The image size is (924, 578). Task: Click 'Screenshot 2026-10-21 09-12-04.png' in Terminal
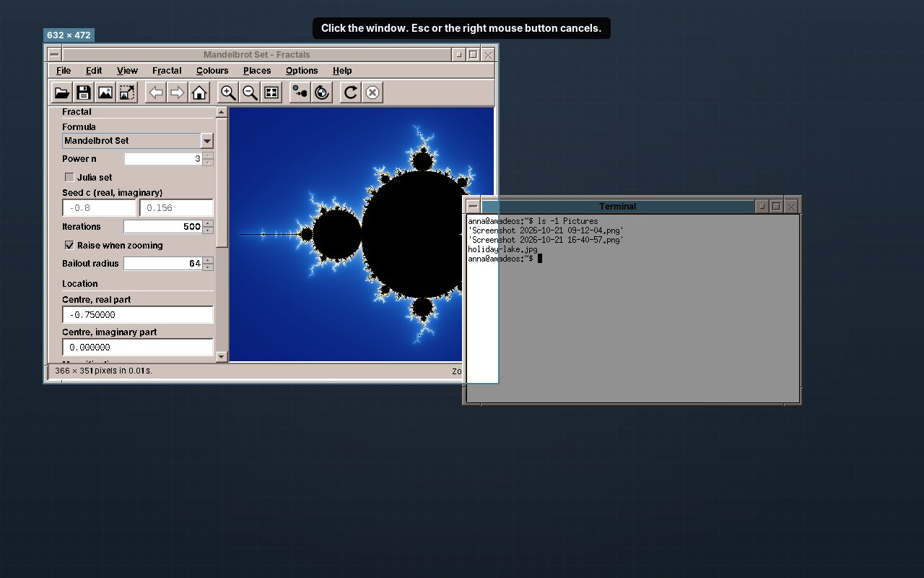(x=546, y=230)
